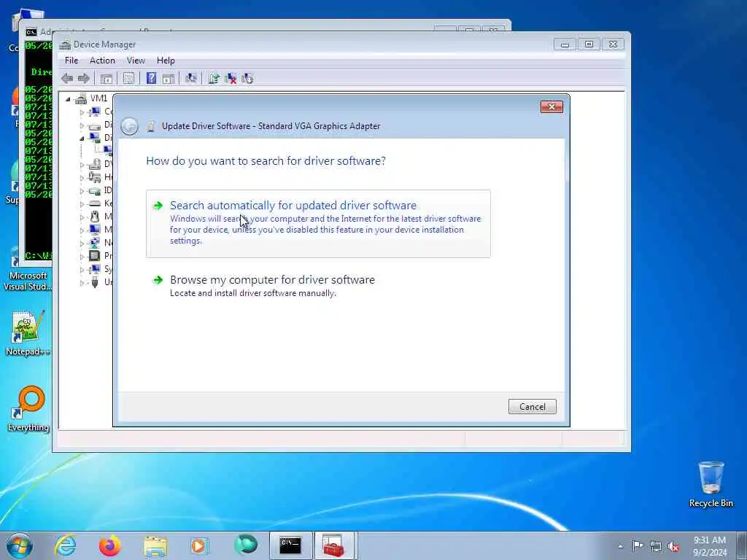Viewport: 747px width, 560px height.
Task: Click the Update Driver Software toolbar icon
Action: coord(214,79)
